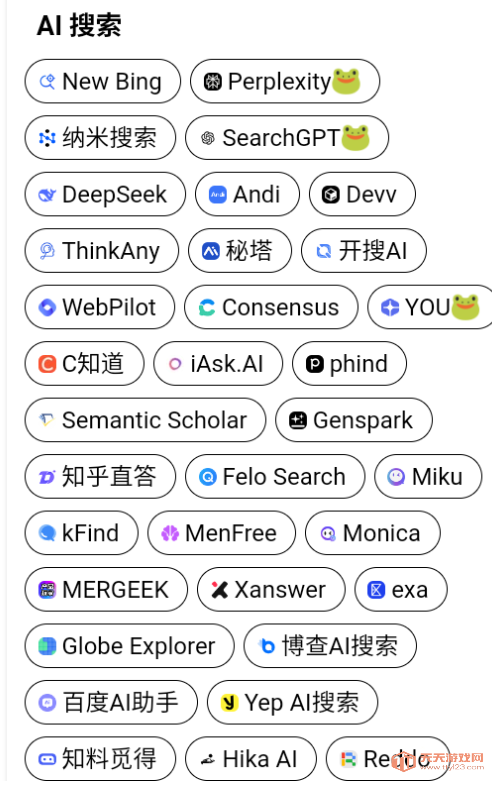Click the Xanswer red X icon

point(220,590)
